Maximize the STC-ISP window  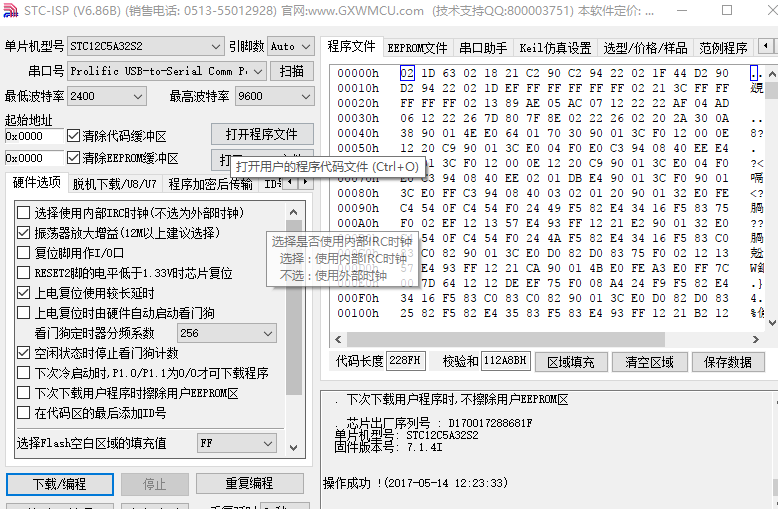726,10
